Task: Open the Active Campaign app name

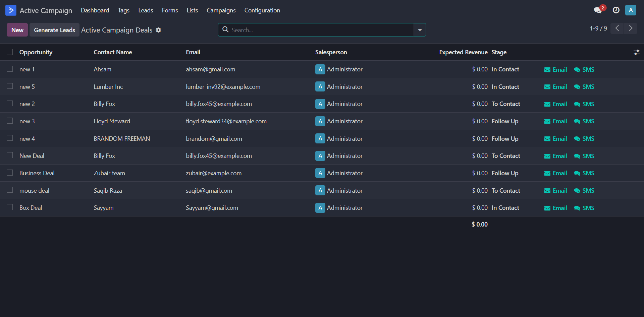Action: click(46, 10)
